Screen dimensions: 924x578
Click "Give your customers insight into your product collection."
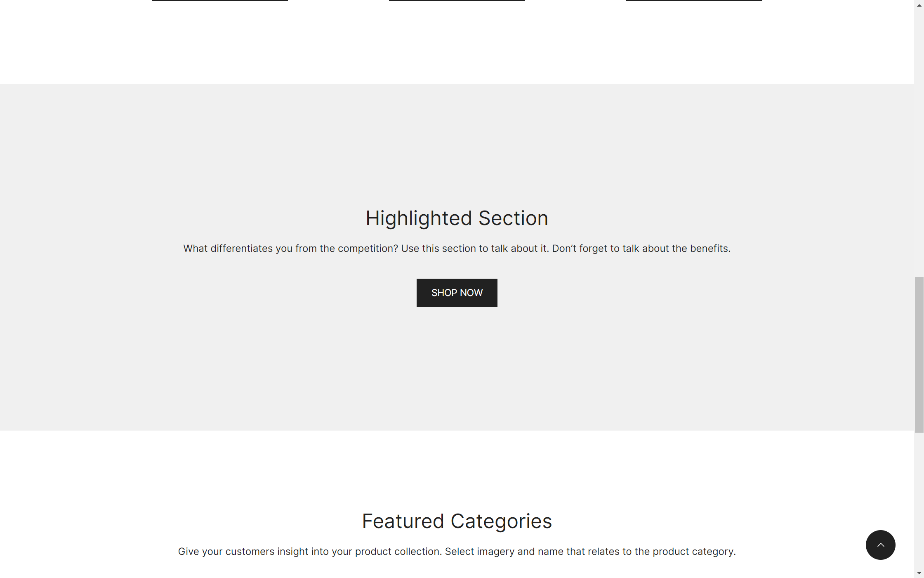pos(309,552)
